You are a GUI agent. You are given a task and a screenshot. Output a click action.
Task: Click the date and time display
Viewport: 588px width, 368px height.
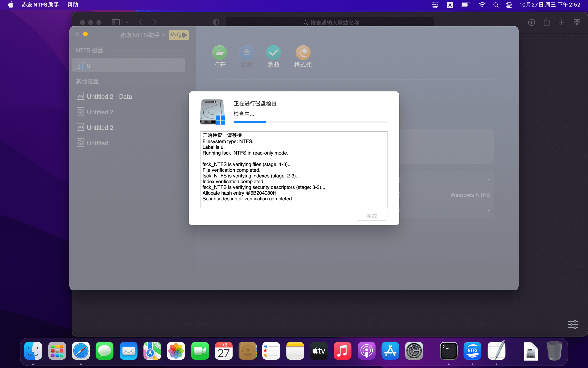click(x=550, y=5)
